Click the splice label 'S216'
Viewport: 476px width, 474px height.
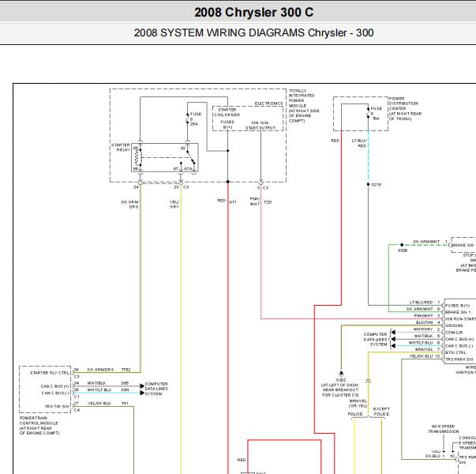(376, 185)
